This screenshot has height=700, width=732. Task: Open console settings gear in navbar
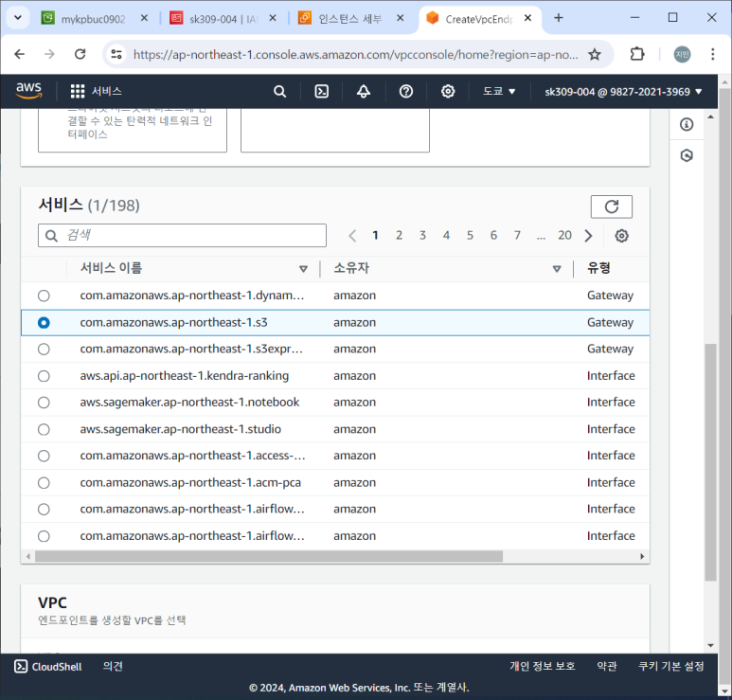pos(448,91)
